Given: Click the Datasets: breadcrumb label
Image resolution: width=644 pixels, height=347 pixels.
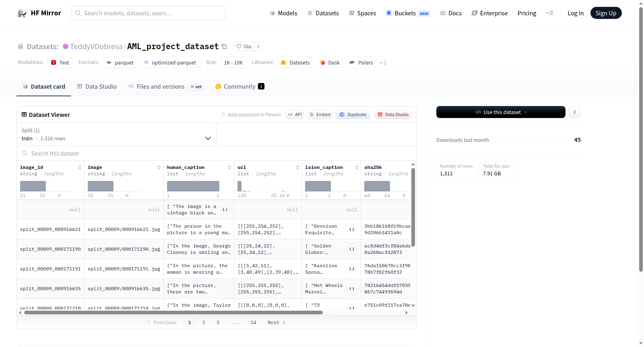Looking at the screenshot, I should click(x=43, y=46).
